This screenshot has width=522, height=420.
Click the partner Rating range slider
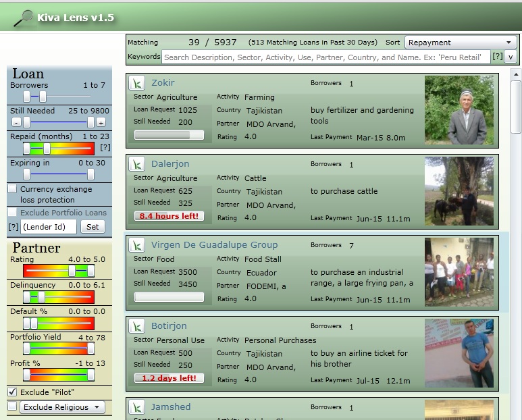(x=59, y=271)
